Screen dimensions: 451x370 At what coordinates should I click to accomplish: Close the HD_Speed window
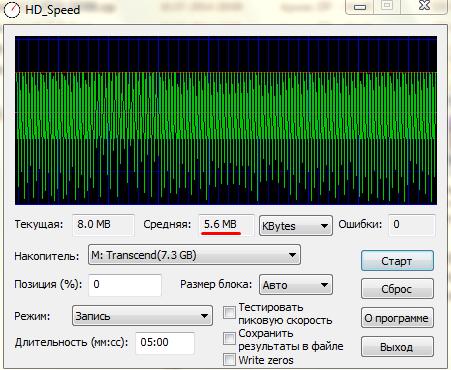(x=424, y=6)
